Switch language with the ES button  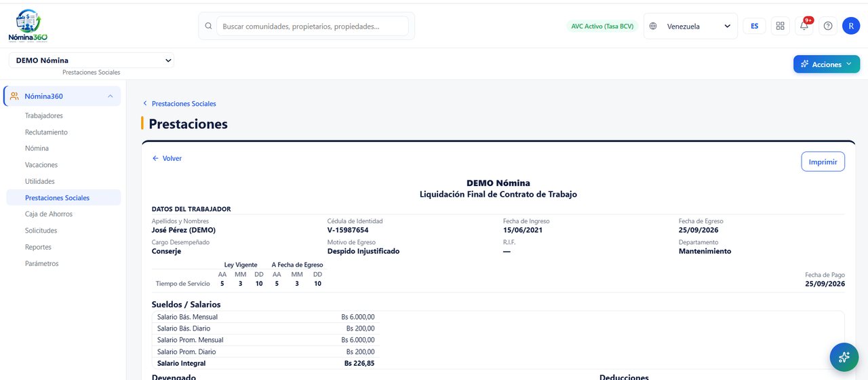coord(755,26)
